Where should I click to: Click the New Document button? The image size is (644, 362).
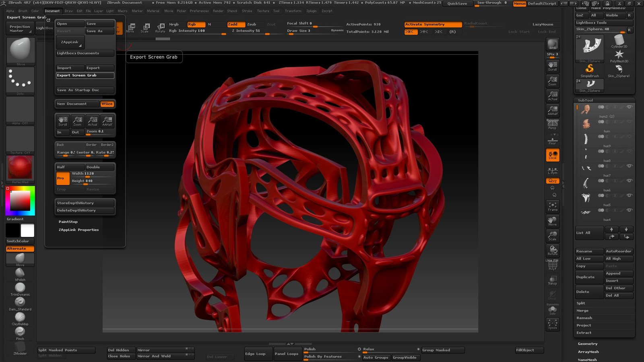(x=77, y=104)
